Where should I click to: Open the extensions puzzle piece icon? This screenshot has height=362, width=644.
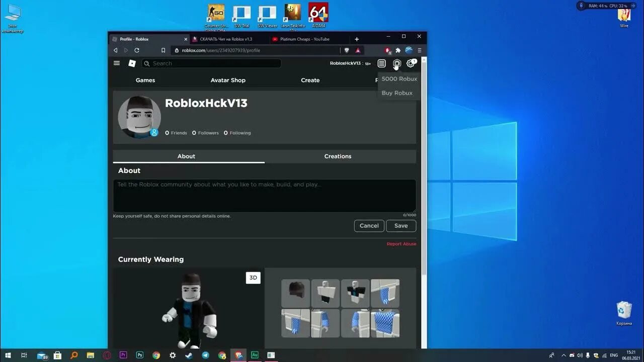pos(398,50)
